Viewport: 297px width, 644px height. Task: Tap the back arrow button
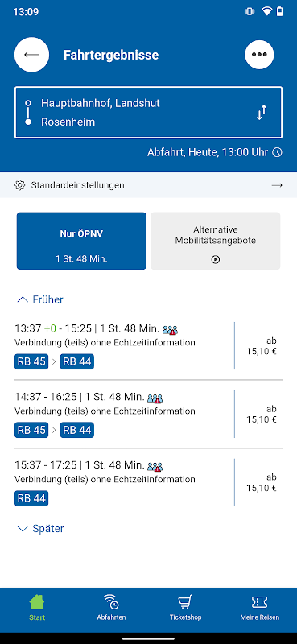(x=31, y=55)
